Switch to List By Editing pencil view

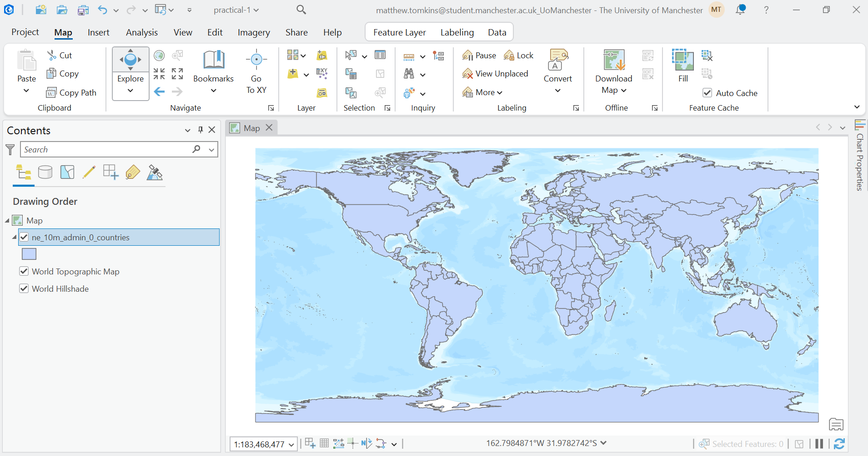89,172
